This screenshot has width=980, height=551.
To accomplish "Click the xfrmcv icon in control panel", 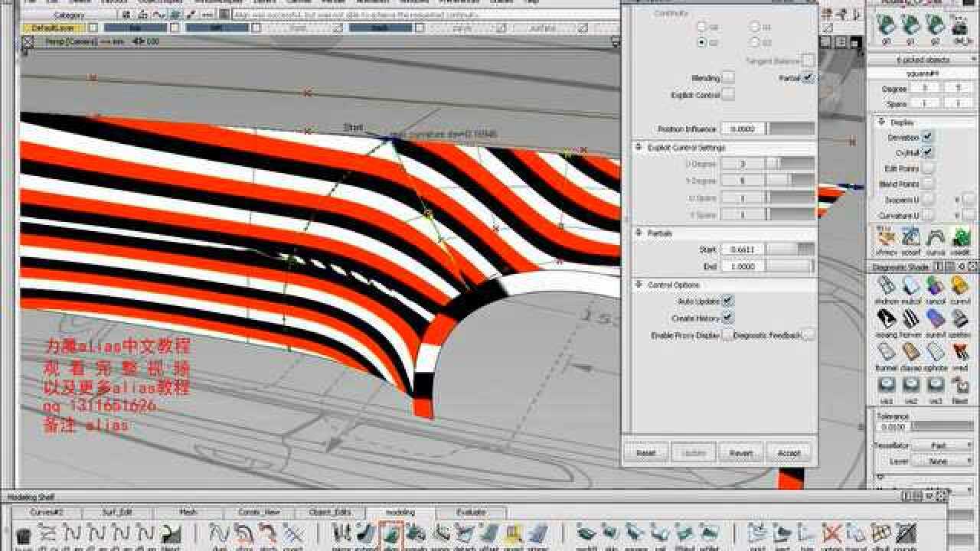I will 887,237.
